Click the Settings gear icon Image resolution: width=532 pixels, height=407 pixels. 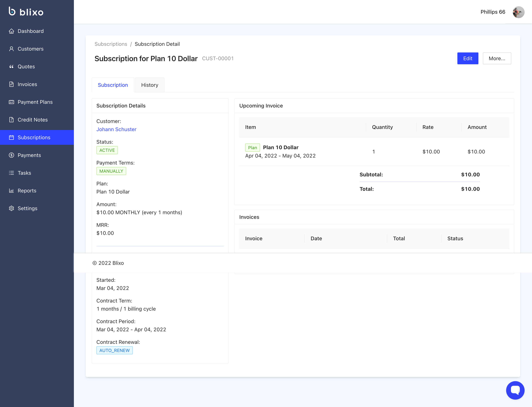click(11, 208)
